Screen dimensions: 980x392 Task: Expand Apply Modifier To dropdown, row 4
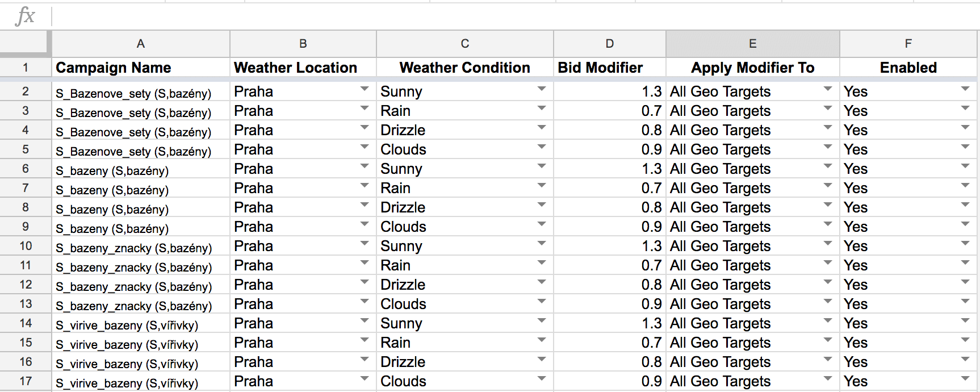pos(828,128)
